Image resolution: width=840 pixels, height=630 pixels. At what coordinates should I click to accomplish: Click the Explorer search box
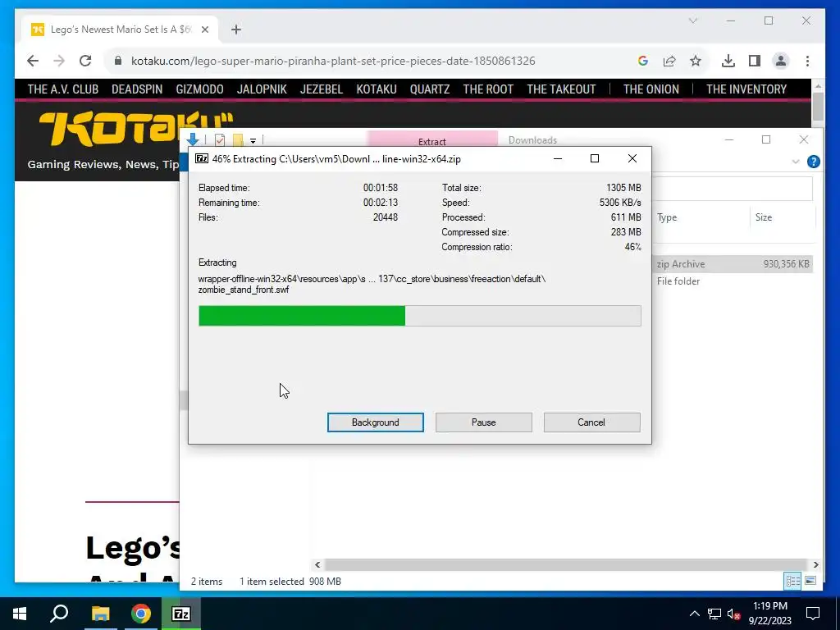click(734, 189)
